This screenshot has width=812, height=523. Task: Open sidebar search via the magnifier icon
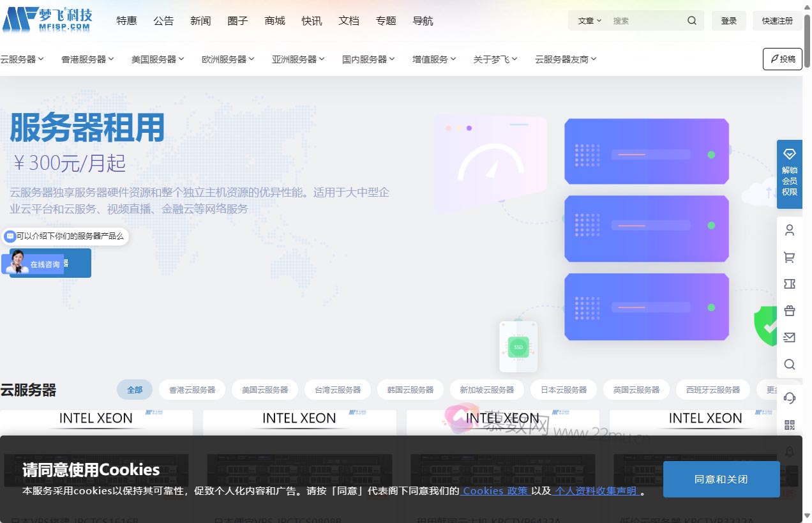click(790, 364)
